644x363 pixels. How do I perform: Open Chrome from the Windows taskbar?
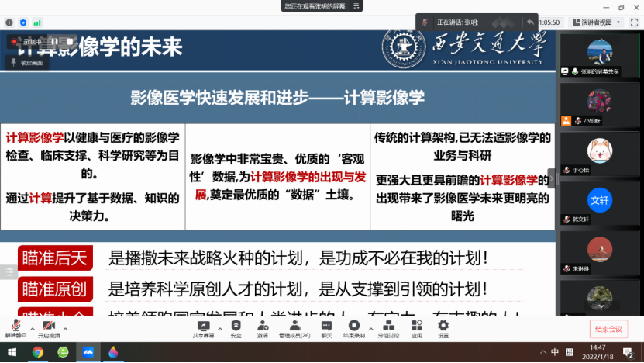(37, 352)
